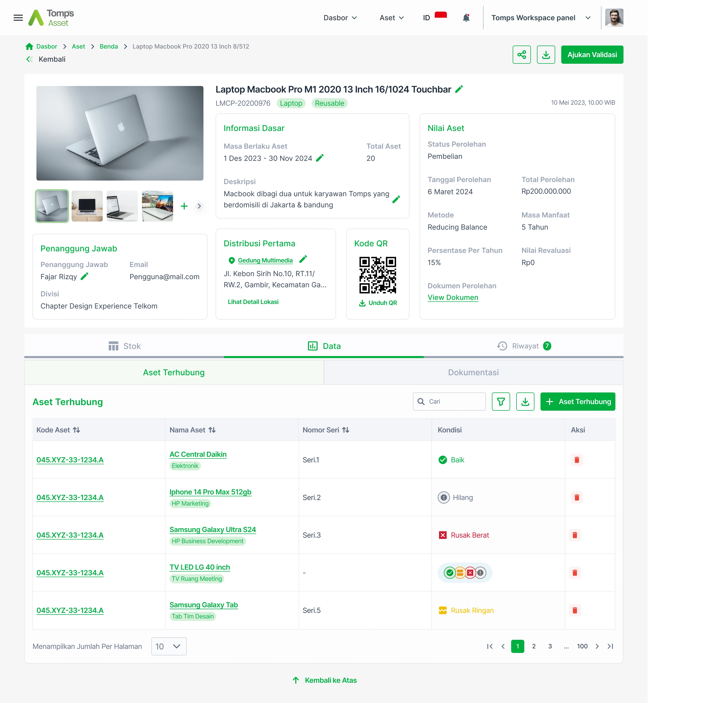Image resolution: width=728 pixels, height=703 pixels.
Task: Expand the Tomps Workspace panel dropdown
Action: tap(588, 17)
